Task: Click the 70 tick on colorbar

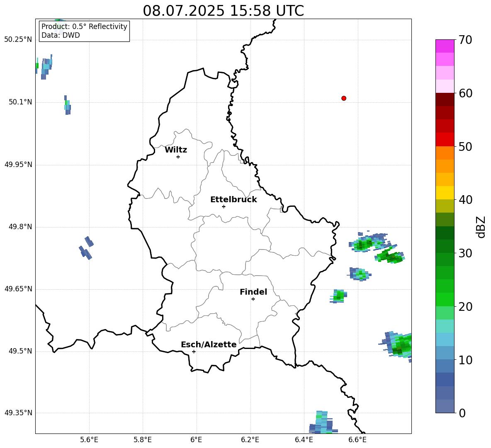Action: point(465,40)
